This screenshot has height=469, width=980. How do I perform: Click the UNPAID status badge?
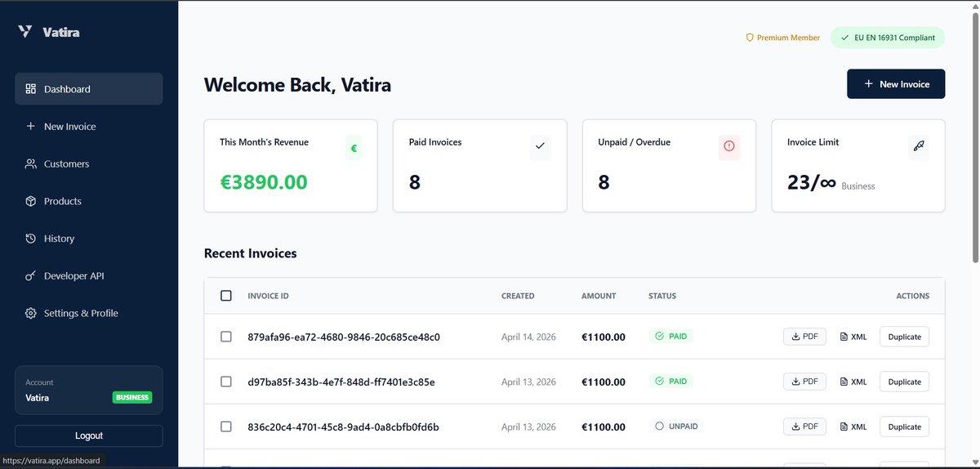click(x=675, y=426)
